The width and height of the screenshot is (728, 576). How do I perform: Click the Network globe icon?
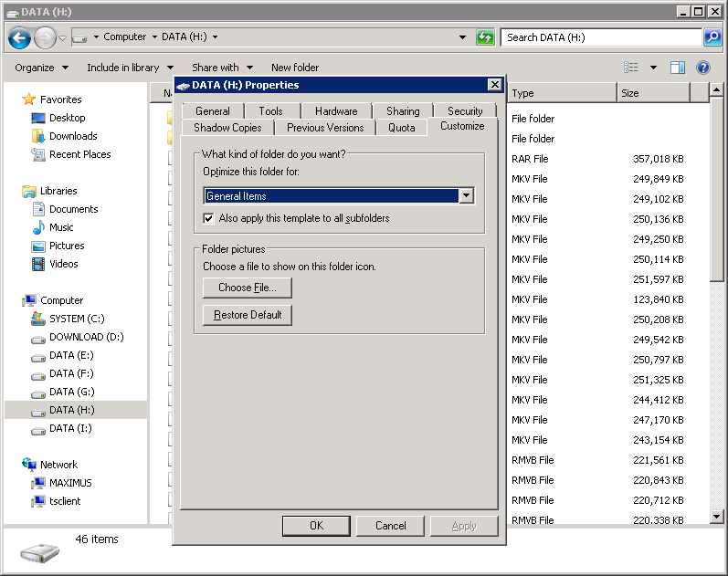[x=29, y=464]
